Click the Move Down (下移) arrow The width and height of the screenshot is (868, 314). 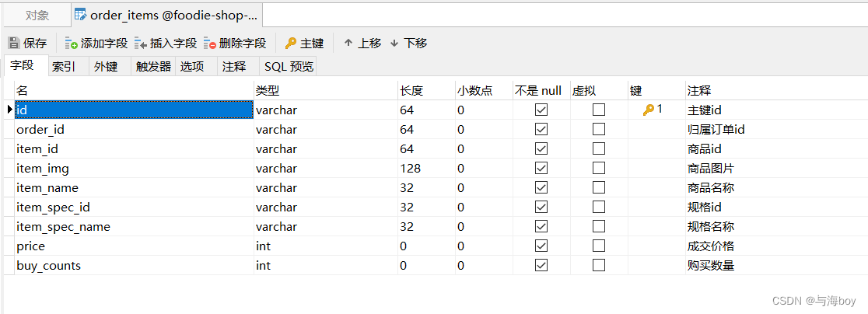tap(394, 43)
